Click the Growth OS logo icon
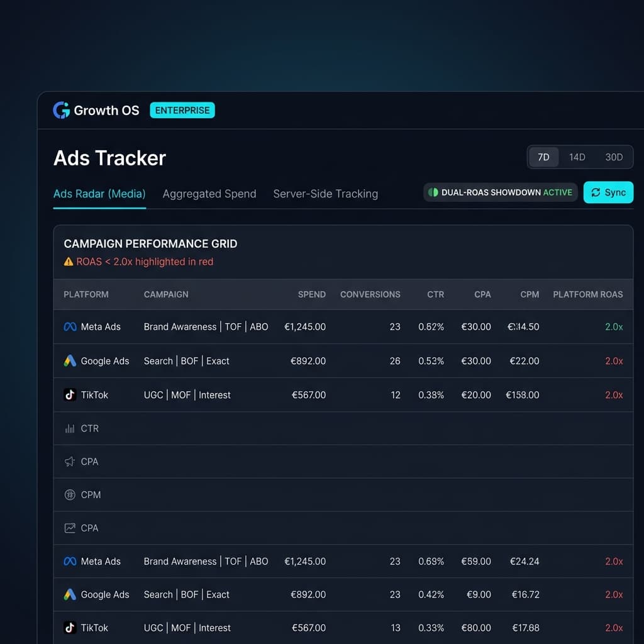Screen dimensions: 644x644 tap(61, 110)
